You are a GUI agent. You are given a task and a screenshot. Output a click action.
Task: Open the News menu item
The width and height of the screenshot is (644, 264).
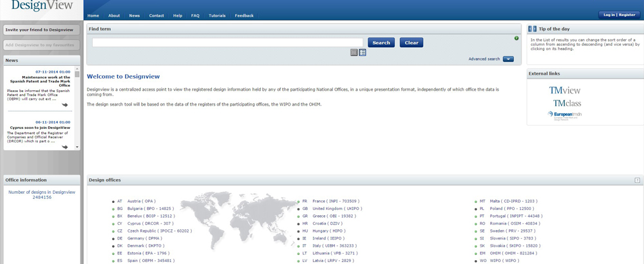tap(135, 15)
